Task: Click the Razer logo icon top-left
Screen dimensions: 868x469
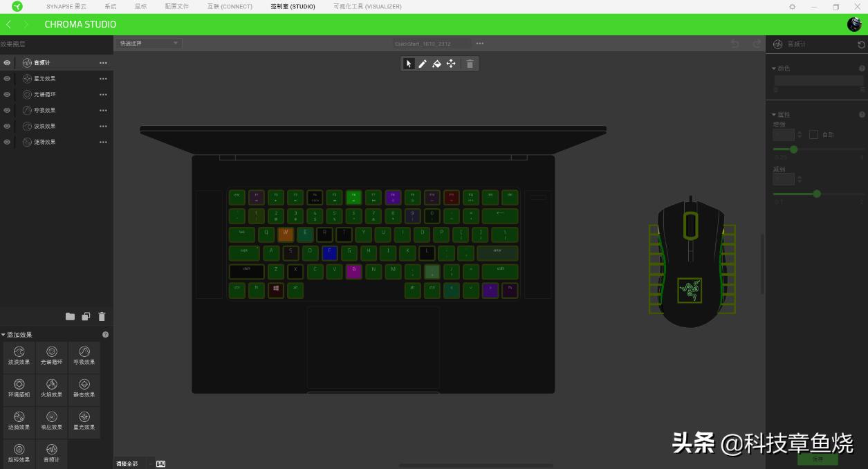Action: point(17,6)
